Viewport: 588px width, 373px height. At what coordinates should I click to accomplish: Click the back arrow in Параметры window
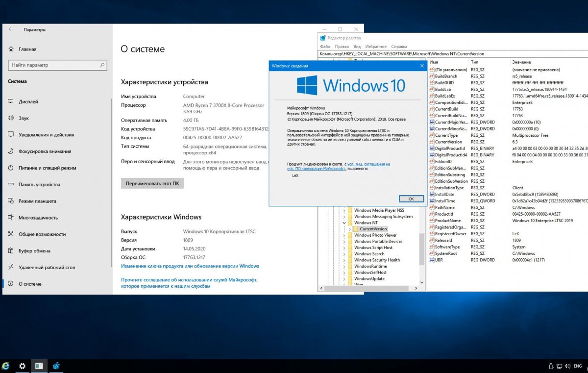click(11, 29)
